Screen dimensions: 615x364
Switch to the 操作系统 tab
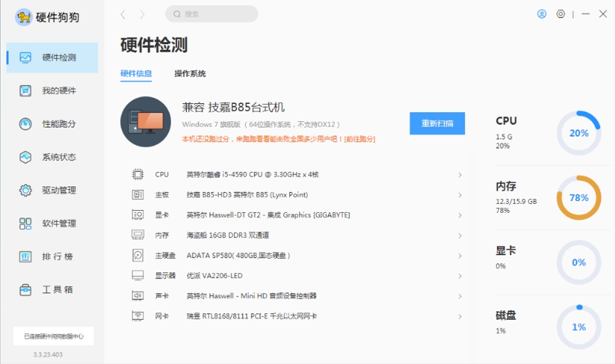click(x=190, y=74)
